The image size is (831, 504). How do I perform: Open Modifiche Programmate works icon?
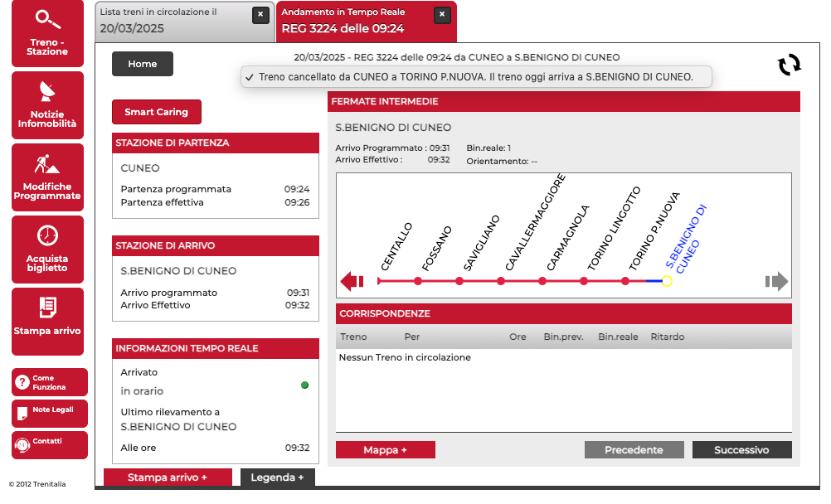(47, 163)
